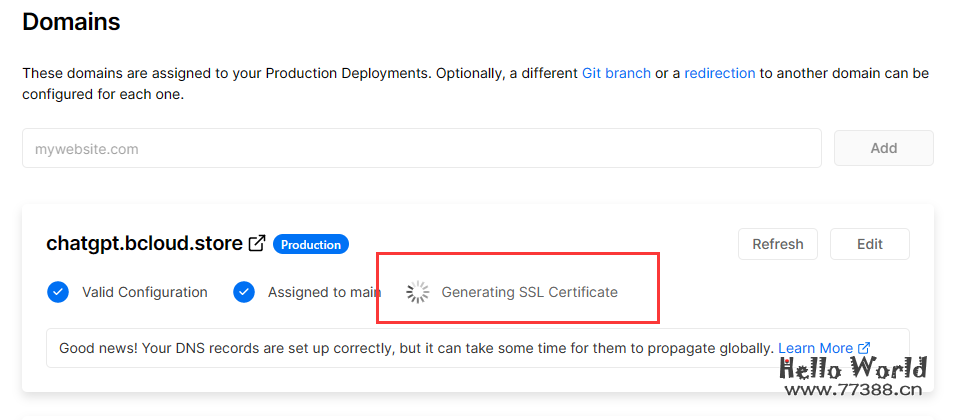This screenshot has height=420, width=960.
Task: Click the Valid Configuration status text
Action: tap(145, 292)
